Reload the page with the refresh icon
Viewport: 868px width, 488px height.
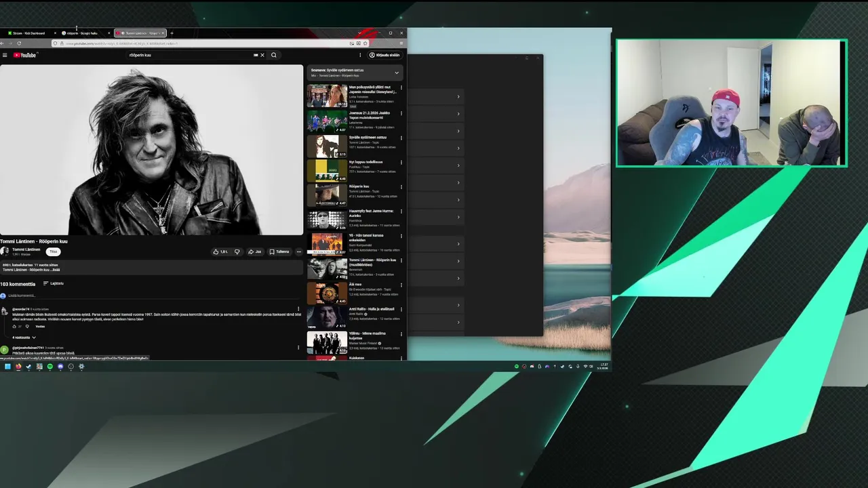(x=19, y=43)
